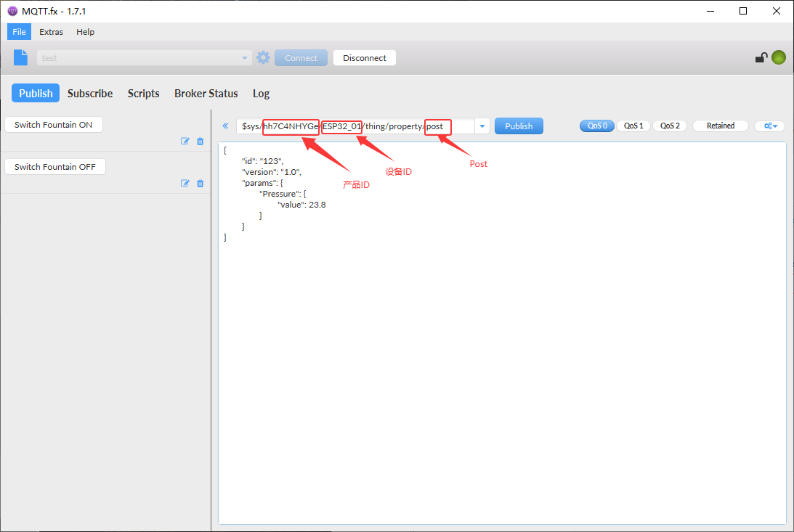794x532 pixels.
Task: Click the blue Publish message button
Action: tap(519, 126)
